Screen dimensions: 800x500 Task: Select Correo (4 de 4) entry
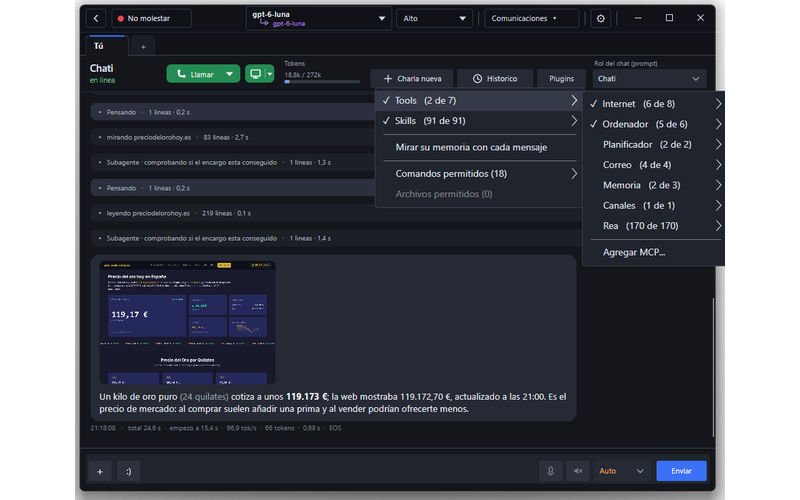coord(655,165)
